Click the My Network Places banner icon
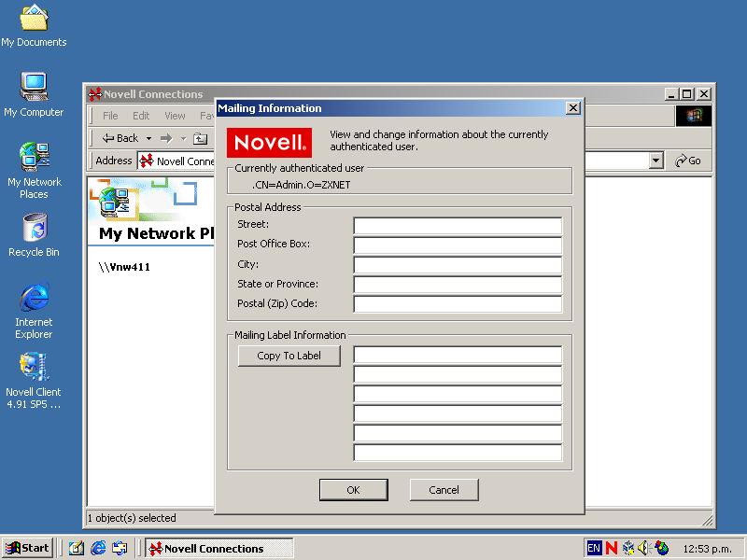The image size is (747, 560). [x=114, y=203]
